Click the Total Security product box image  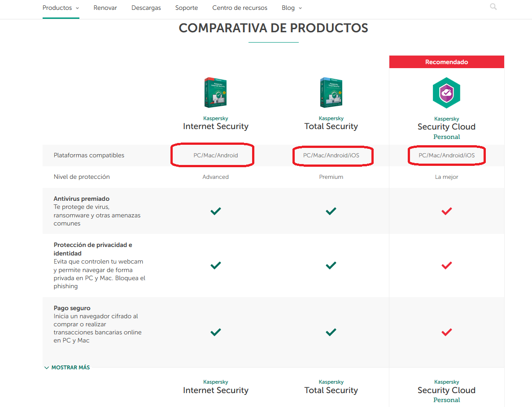click(331, 92)
